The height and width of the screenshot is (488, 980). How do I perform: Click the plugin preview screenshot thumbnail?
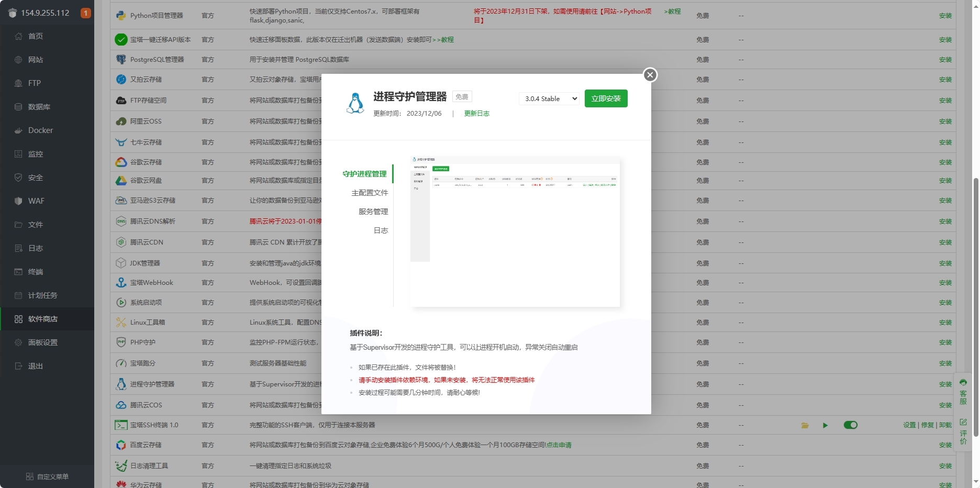coord(515,231)
